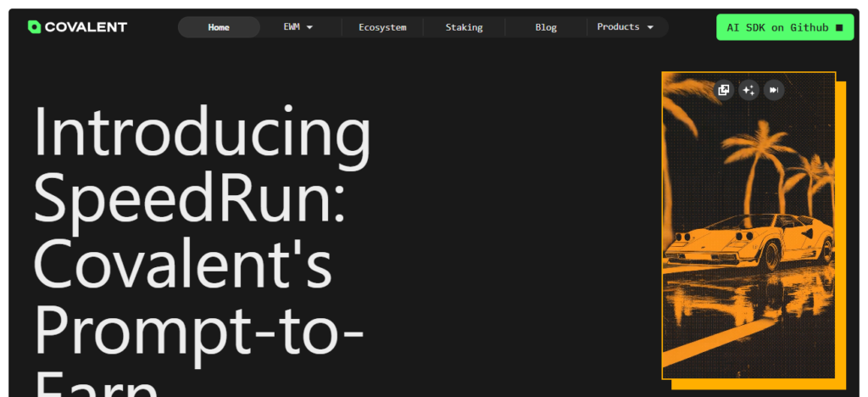The image size is (868, 397).
Task: Select the Home nav tab
Action: (219, 27)
